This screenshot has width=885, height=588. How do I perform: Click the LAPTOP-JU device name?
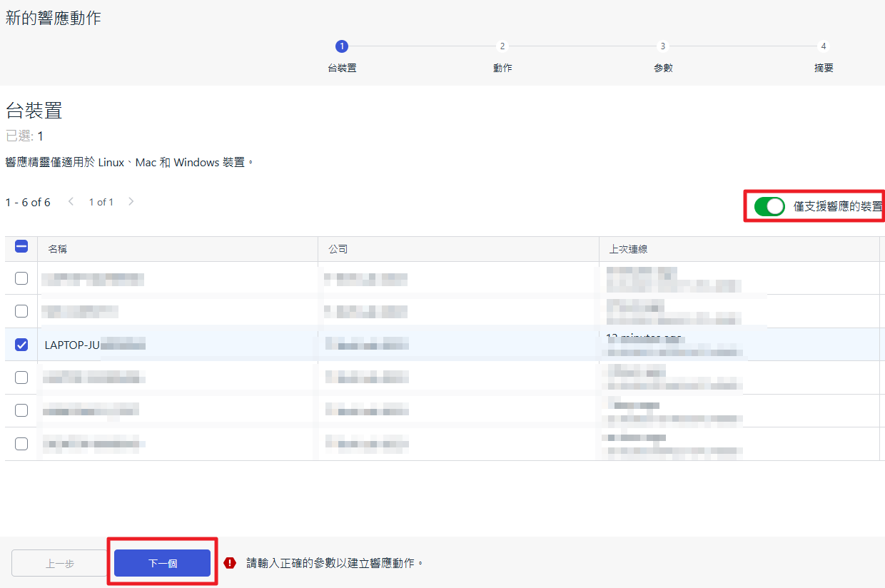click(x=95, y=345)
